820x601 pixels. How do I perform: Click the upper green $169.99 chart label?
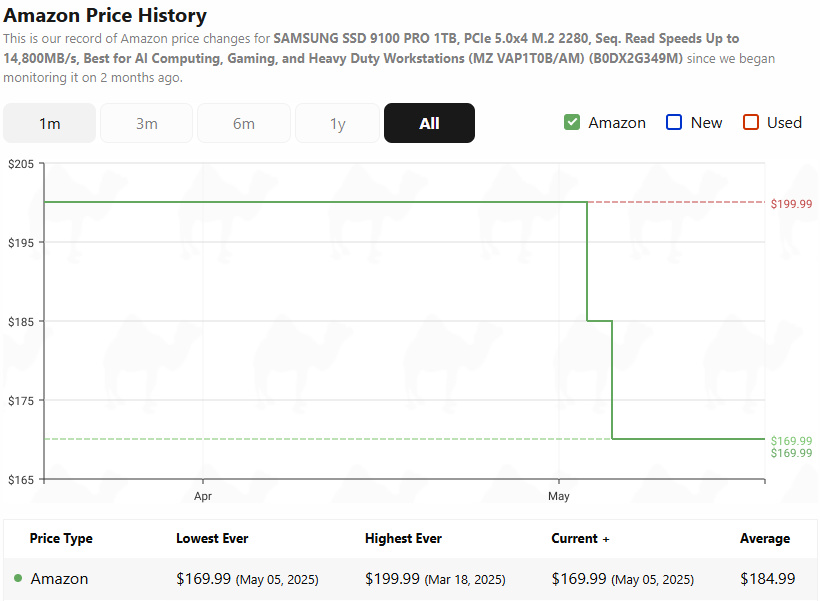[791, 441]
